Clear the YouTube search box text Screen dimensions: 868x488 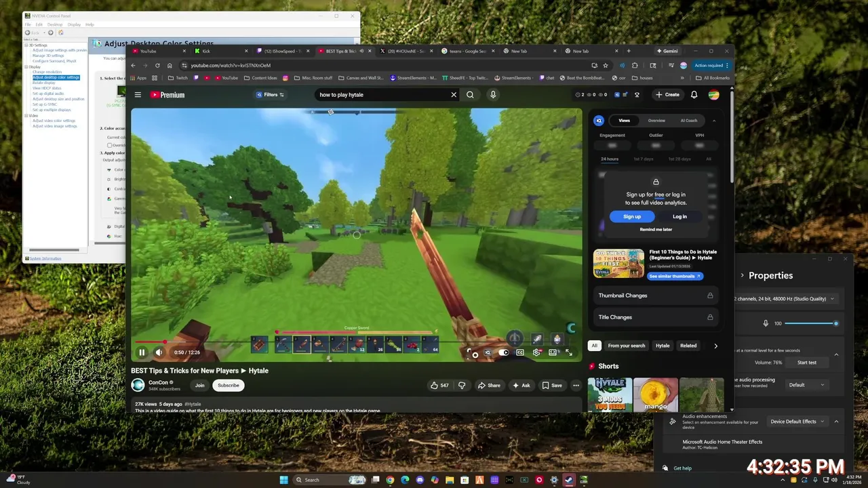pyautogui.click(x=454, y=95)
